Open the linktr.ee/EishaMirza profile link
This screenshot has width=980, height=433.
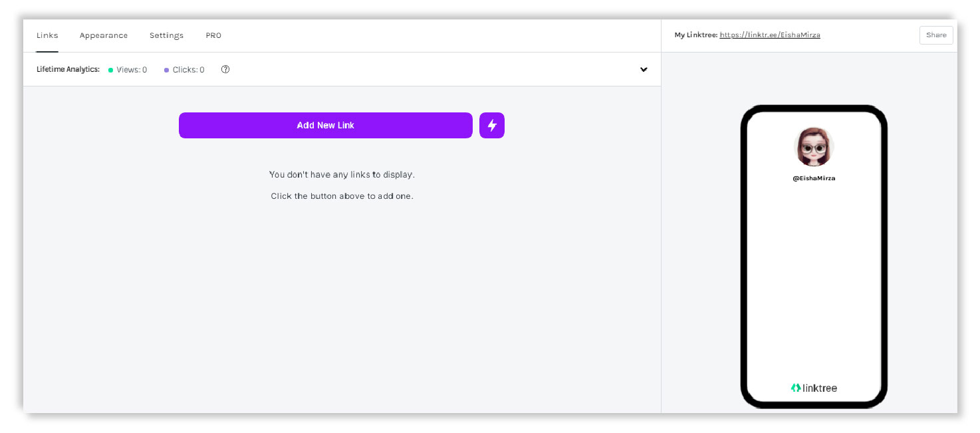(x=769, y=35)
